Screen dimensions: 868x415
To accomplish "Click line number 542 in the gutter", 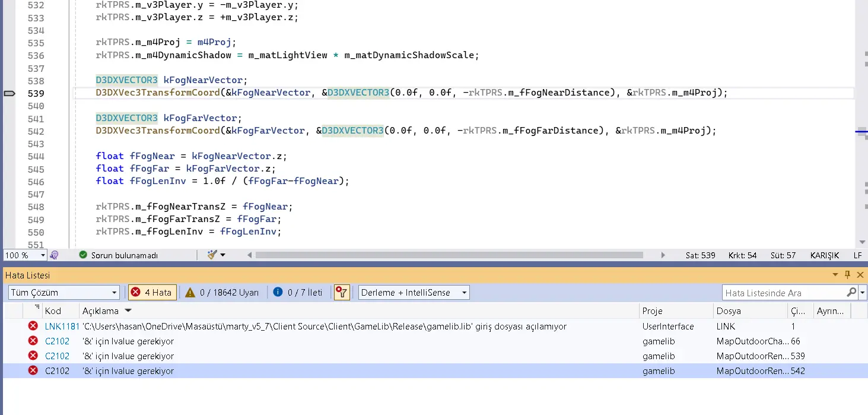I will click(x=36, y=131).
